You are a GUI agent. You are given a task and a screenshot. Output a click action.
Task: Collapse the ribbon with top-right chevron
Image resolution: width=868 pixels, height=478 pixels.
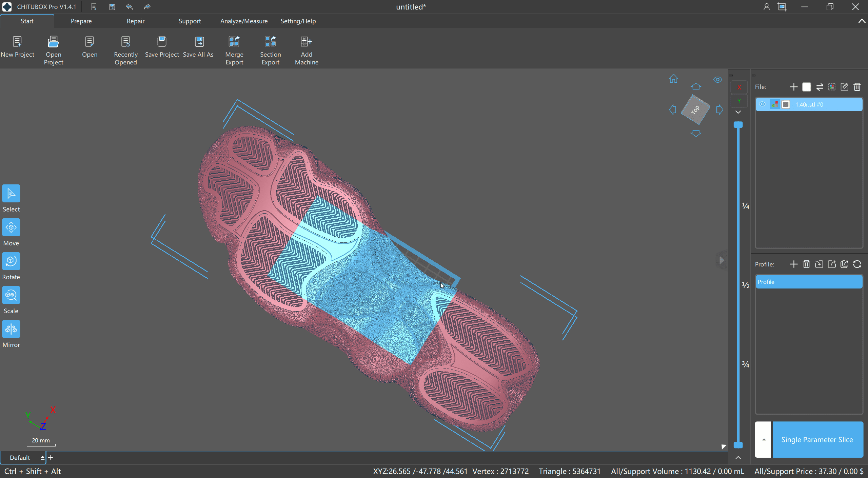click(862, 21)
